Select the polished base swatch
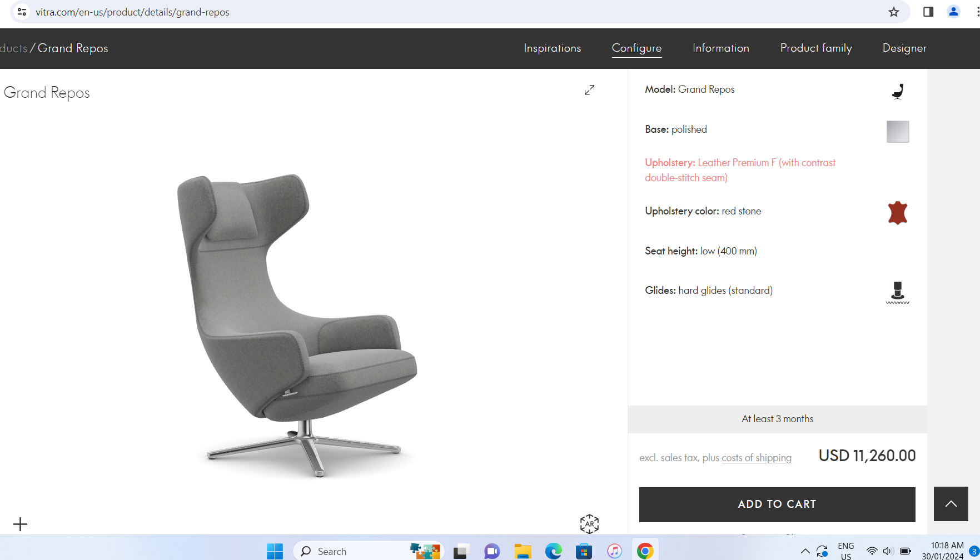This screenshot has height=560, width=980. pyautogui.click(x=898, y=132)
